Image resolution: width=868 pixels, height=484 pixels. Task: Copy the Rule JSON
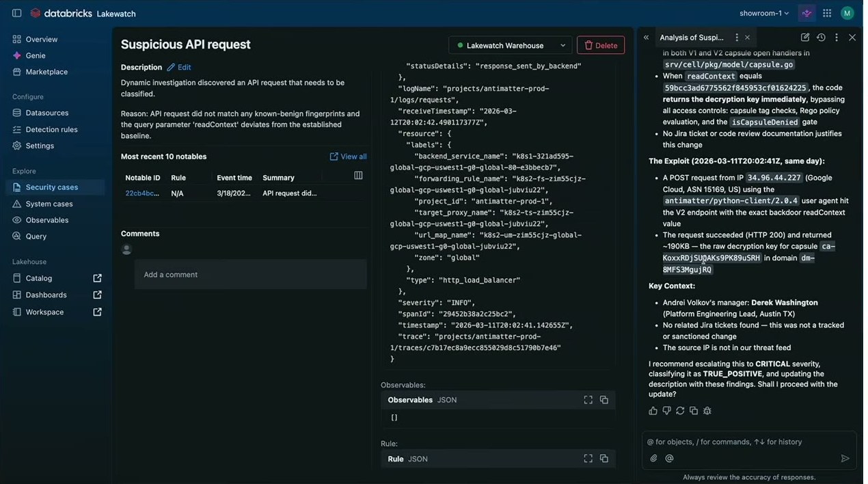click(x=603, y=459)
